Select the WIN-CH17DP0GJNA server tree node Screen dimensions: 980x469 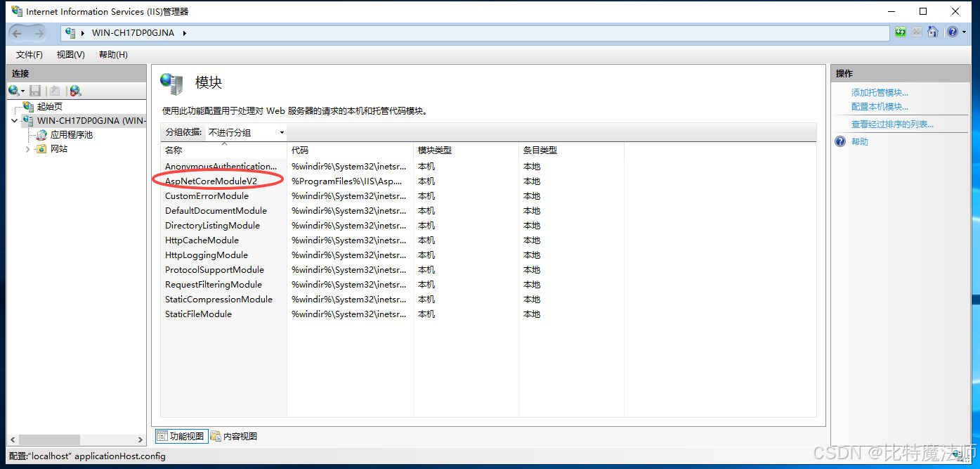[91, 120]
